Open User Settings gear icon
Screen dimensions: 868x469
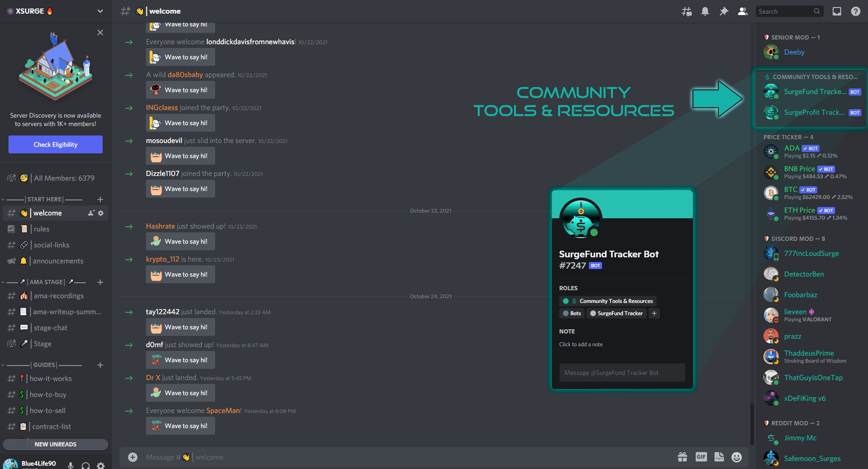pos(101,465)
